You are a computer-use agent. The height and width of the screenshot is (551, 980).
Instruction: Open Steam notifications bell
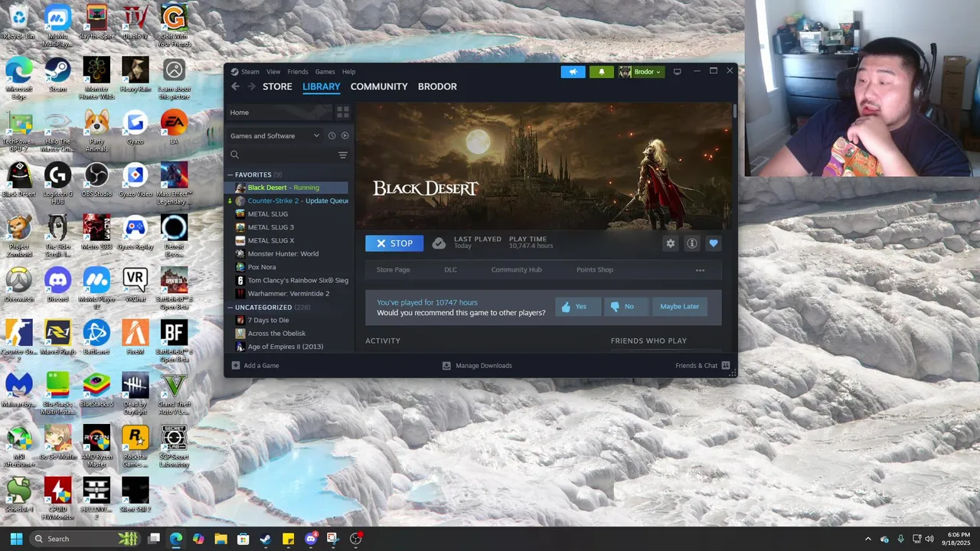[601, 72]
